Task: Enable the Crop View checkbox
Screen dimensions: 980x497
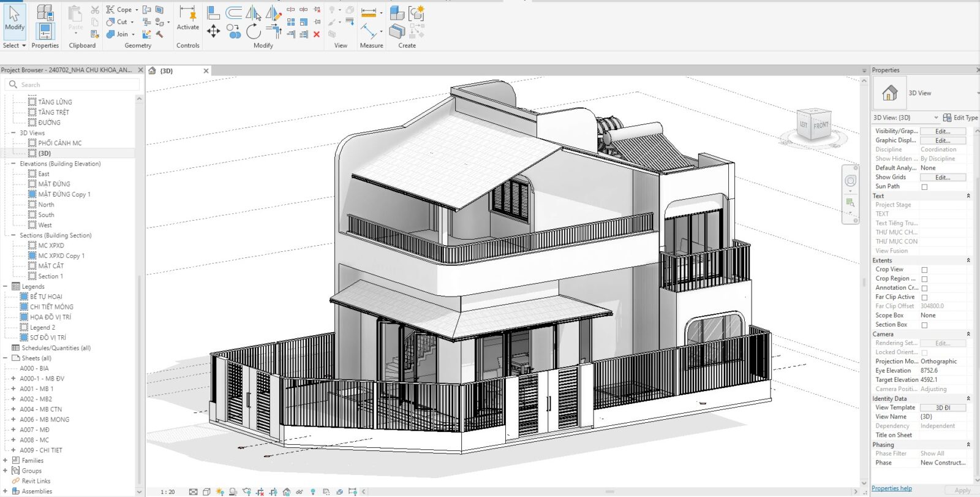Action: 924,270
